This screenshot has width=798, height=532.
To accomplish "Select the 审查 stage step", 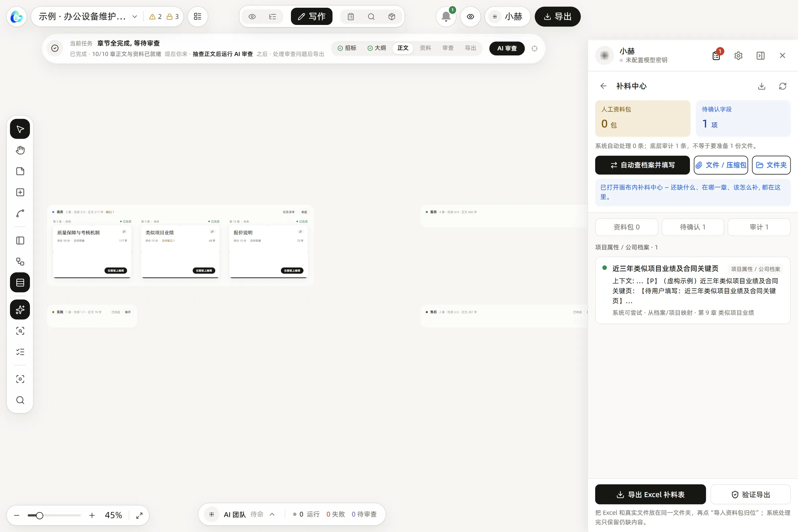I will coord(448,48).
